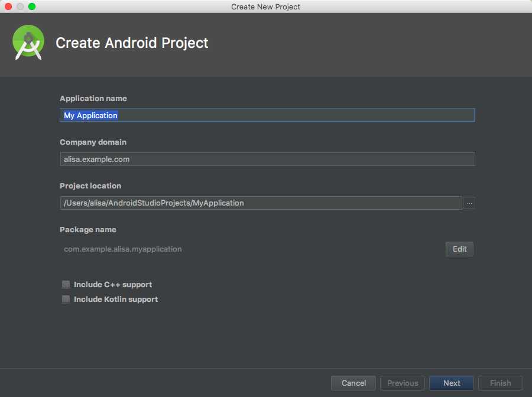Screen dimensions: 532x397
Task: Click the Include Kotlin support label text
Action: pos(116,300)
